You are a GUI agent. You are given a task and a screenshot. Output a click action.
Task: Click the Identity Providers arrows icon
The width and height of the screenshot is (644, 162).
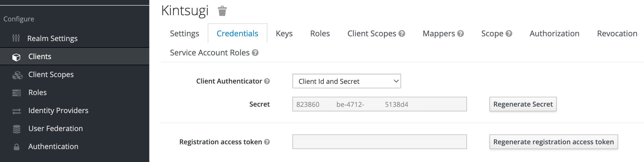17,111
